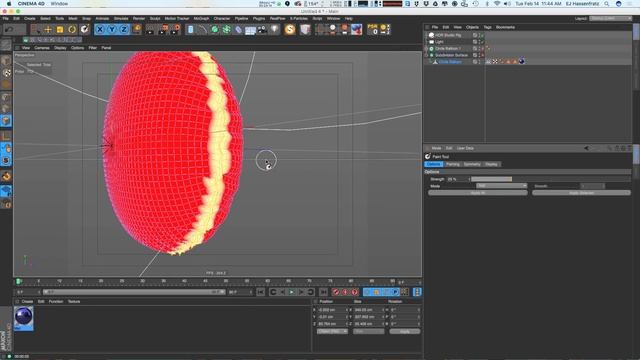The width and height of the screenshot is (640, 360).
Task: Click the material tag sphere on selected object
Action: [521, 62]
